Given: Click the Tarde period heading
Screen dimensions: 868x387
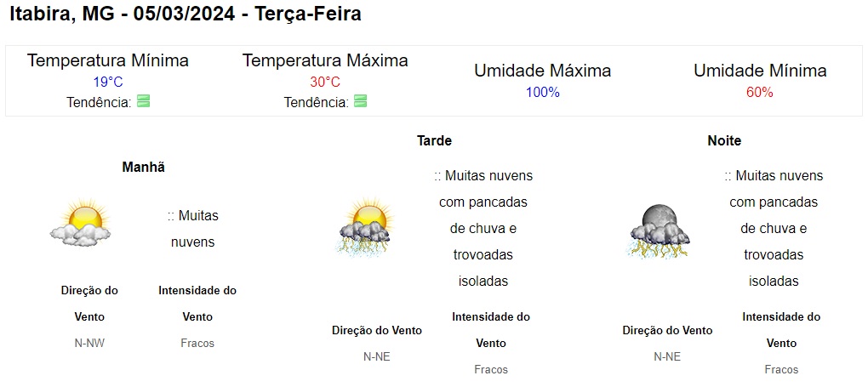Looking at the screenshot, I should [434, 141].
